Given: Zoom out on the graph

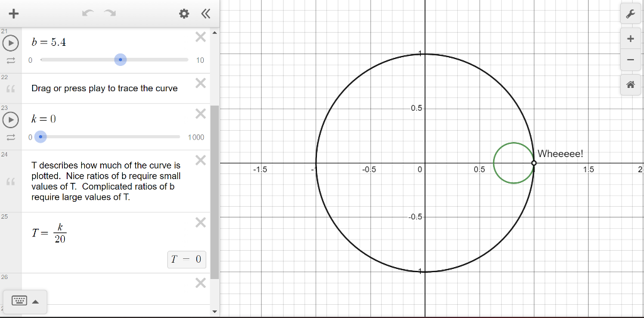Looking at the screenshot, I should point(630,60).
